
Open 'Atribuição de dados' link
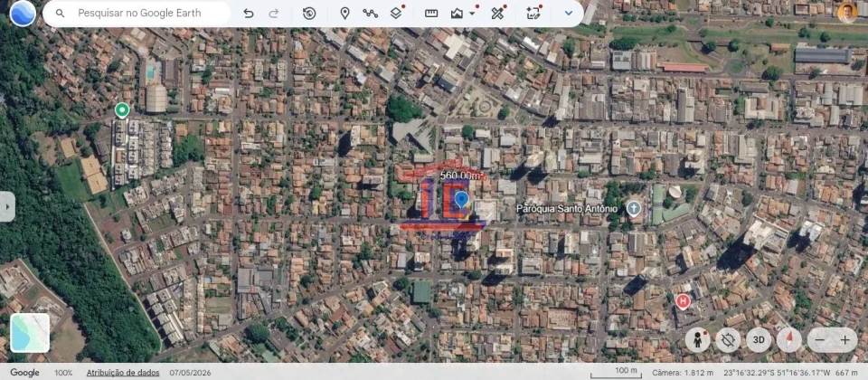pos(123,373)
